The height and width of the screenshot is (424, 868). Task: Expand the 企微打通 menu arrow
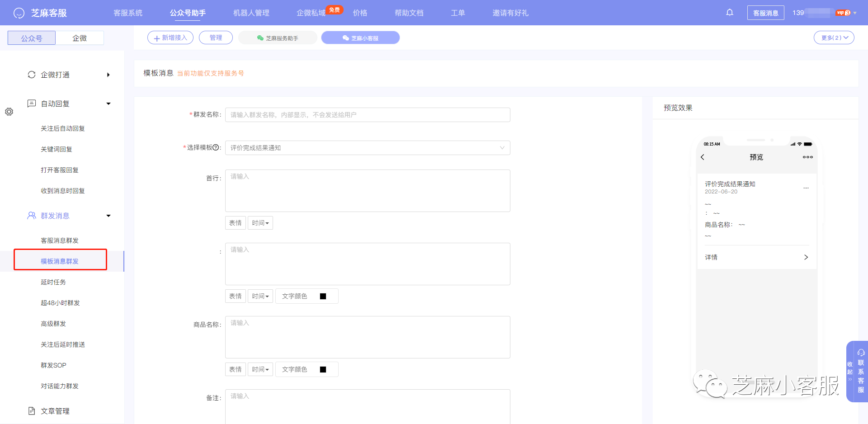(x=108, y=75)
